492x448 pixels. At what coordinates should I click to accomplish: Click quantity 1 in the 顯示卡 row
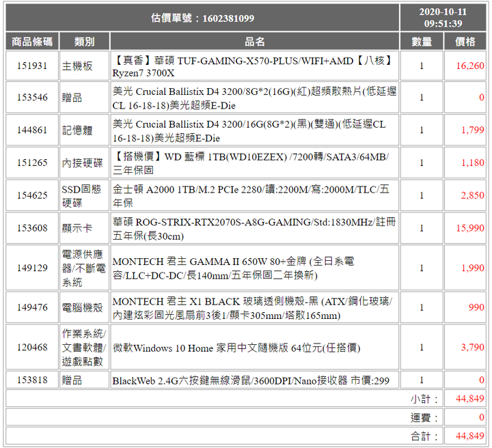[422, 228]
